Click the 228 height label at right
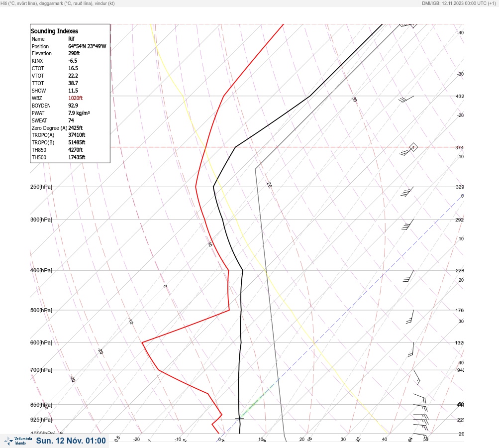The image size is (499, 448). [x=460, y=271]
